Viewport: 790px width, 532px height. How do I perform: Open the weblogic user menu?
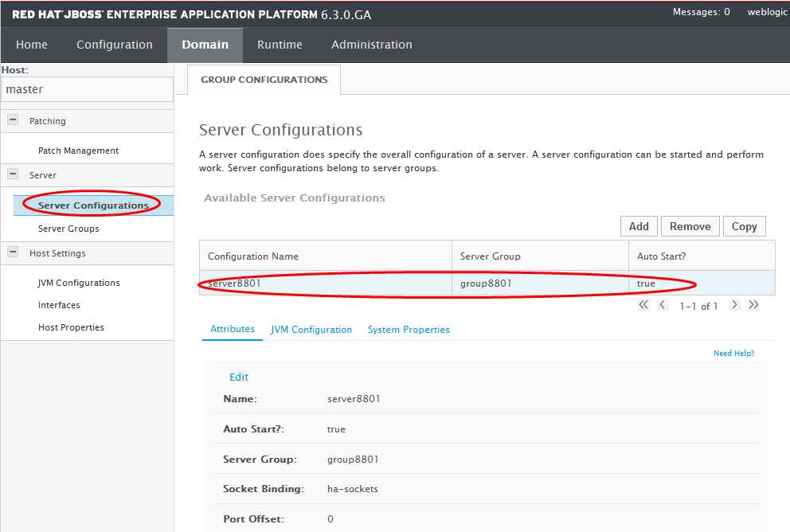pyautogui.click(x=768, y=12)
